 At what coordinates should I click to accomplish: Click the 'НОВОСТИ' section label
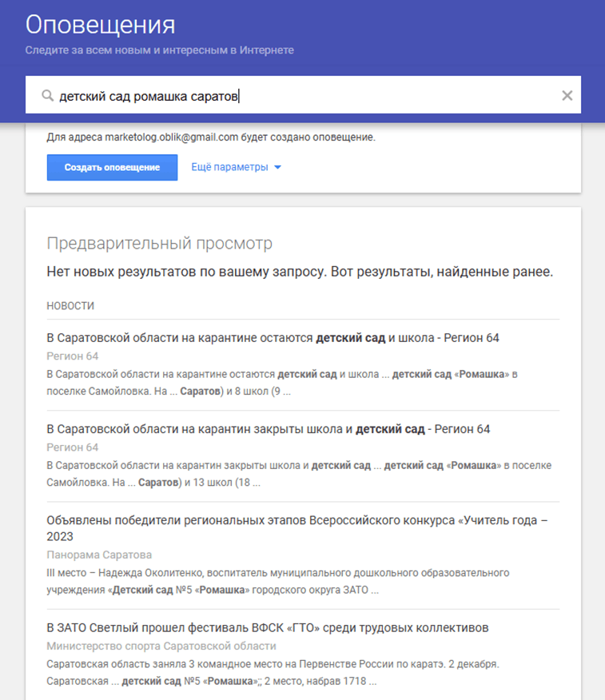point(70,306)
